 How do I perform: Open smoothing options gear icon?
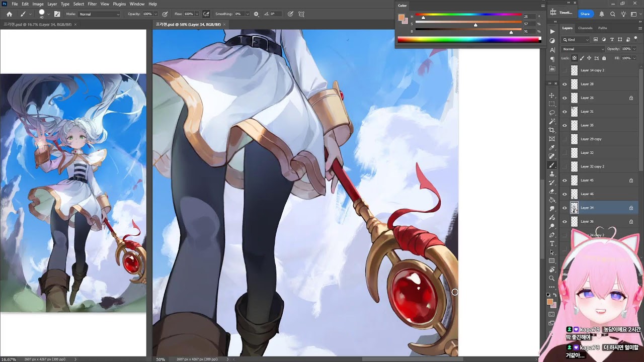[256, 14]
